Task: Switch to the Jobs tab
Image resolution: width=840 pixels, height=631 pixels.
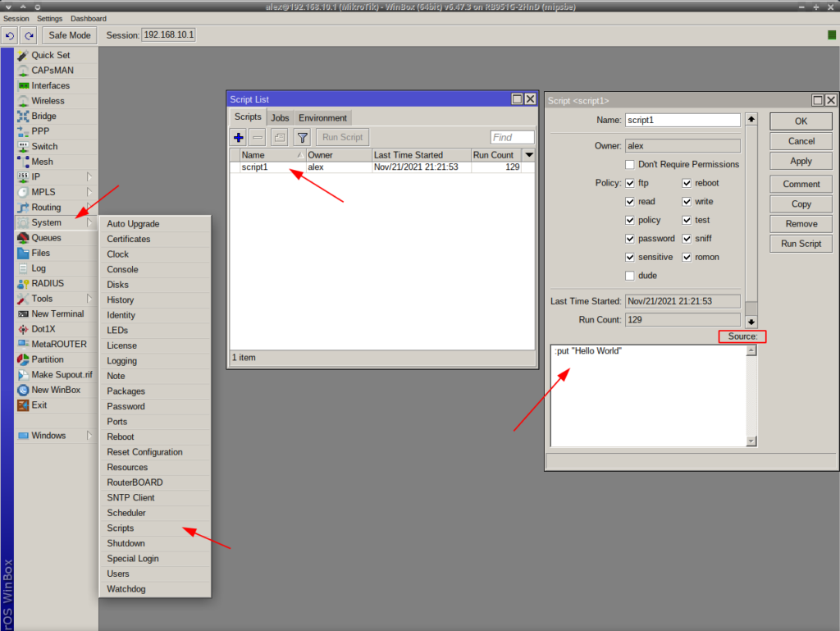Action: [x=280, y=118]
